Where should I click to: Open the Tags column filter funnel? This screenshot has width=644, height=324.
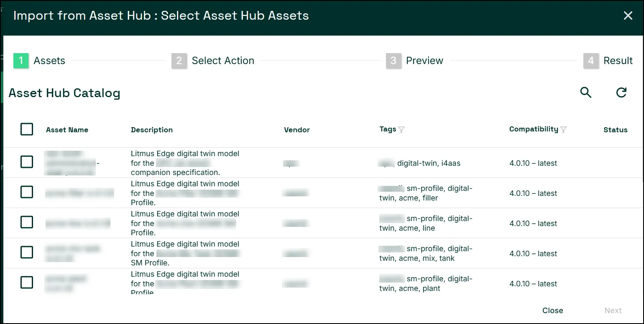point(401,130)
